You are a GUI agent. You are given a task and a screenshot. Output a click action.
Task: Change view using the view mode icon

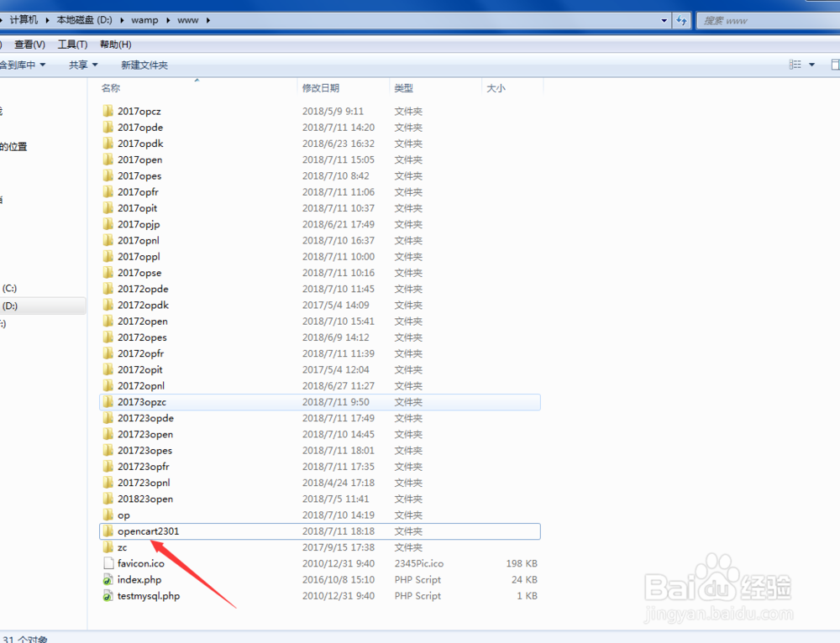[x=795, y=65]
